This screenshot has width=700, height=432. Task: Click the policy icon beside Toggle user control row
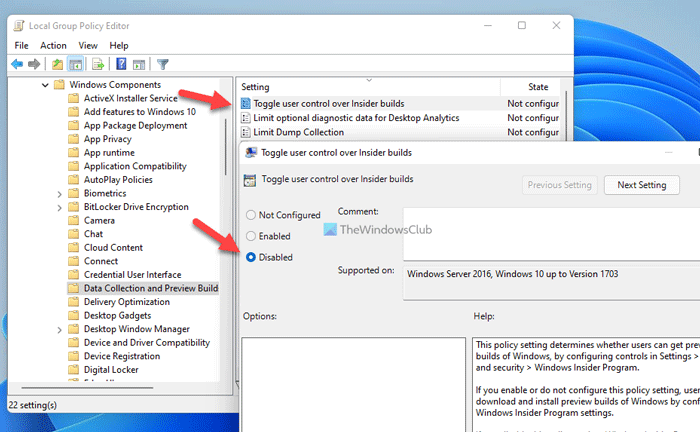click(246, 104)
